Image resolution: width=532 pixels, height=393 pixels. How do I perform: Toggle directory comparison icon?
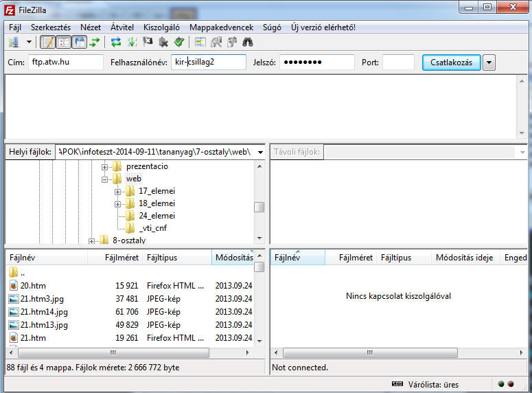pyautogui.click(x=216, y=43)
